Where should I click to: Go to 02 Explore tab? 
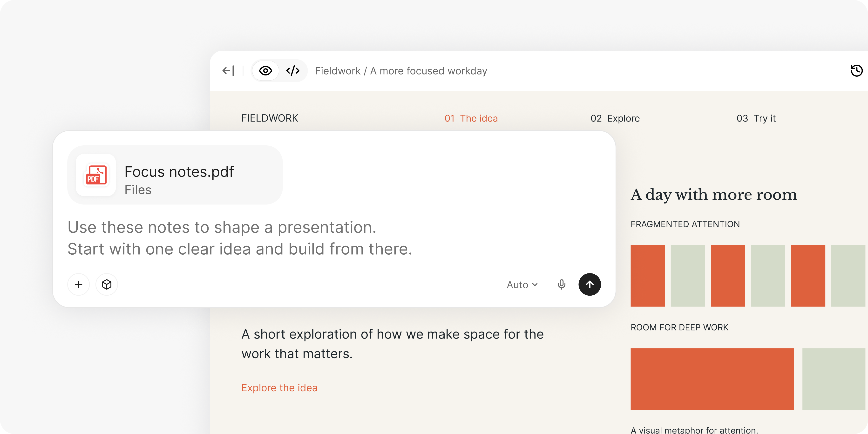(615, 118)
